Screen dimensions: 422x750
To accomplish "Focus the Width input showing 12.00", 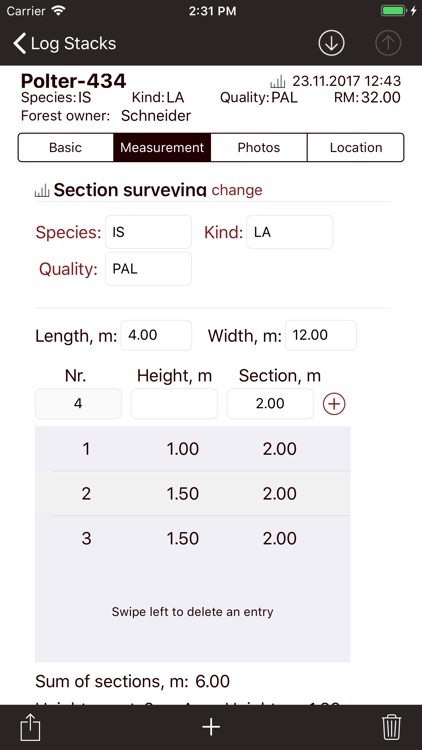I will [x=321, y=335].
